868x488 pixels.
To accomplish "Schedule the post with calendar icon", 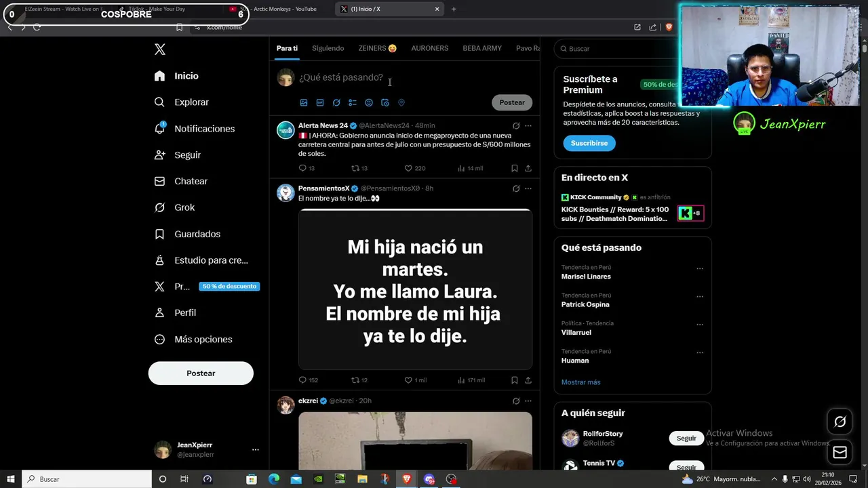I will pos(385,102).
